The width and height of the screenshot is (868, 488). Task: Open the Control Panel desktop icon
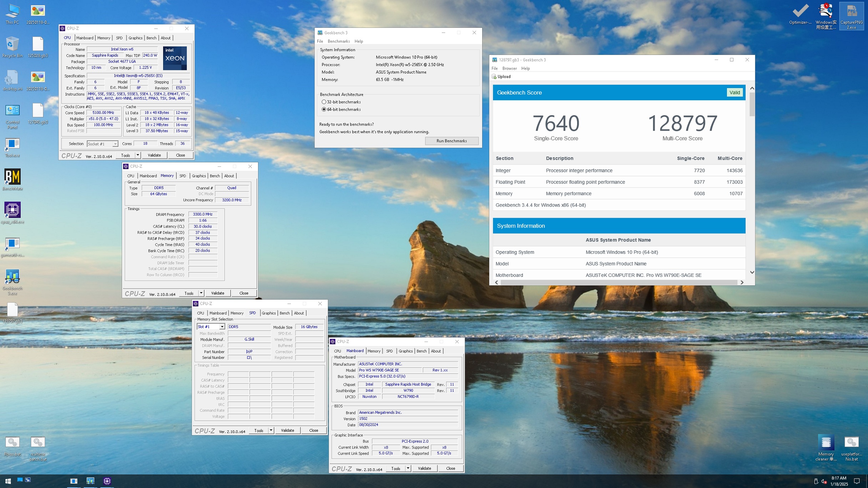coord(12,117)
